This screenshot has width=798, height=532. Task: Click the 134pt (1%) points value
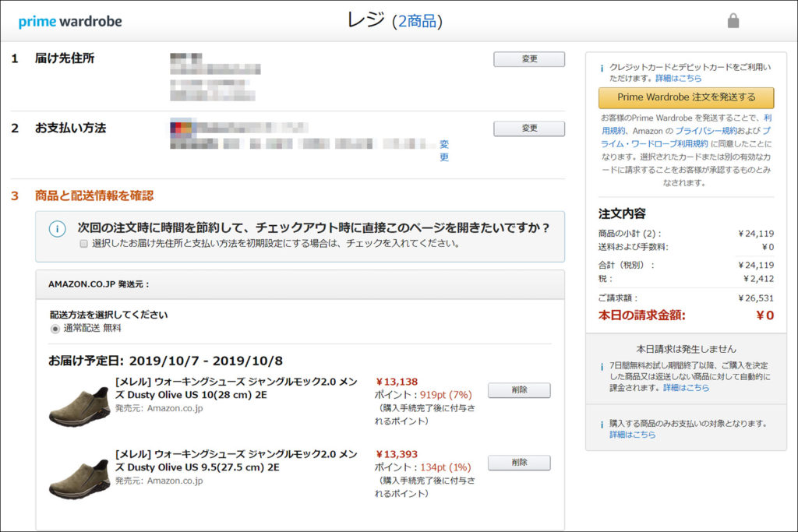(x=446, y=468)
